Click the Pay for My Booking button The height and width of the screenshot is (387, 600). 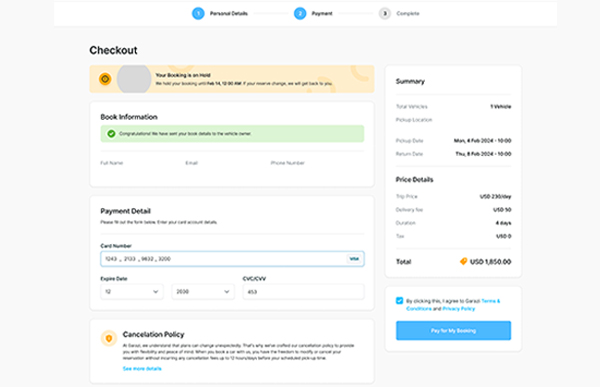point(453,330)
